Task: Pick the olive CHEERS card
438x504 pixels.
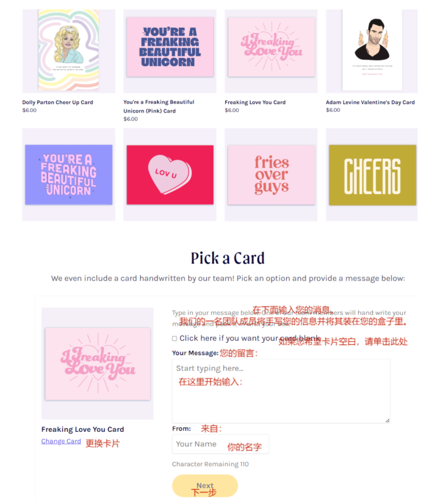Action: [x=372, y=175]
